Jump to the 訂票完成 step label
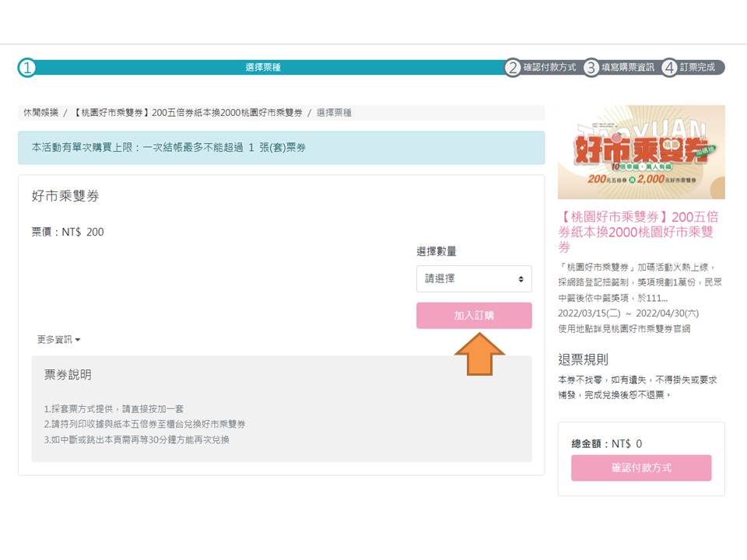 697,68
